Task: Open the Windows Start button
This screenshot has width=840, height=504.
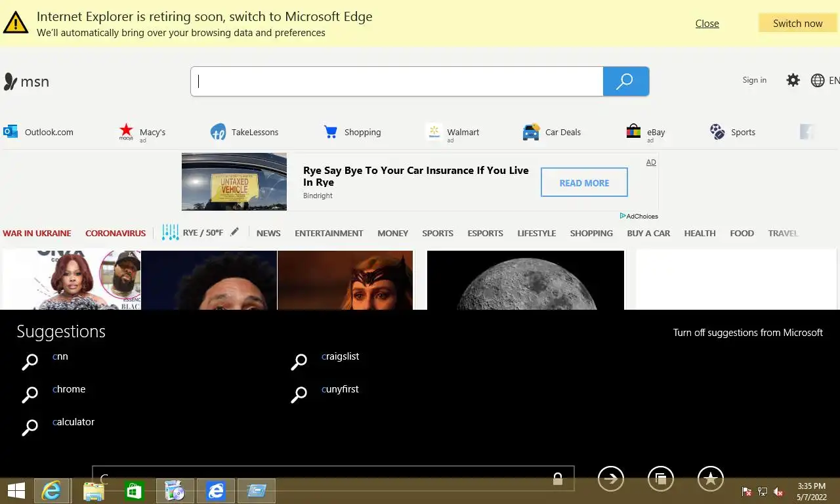Action: click(x=16, y=491)
